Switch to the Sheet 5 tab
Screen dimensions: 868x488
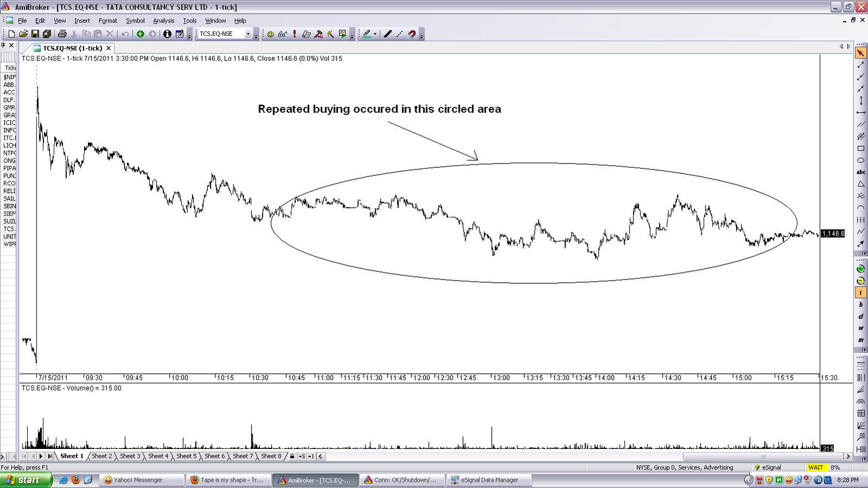point(187,456)
